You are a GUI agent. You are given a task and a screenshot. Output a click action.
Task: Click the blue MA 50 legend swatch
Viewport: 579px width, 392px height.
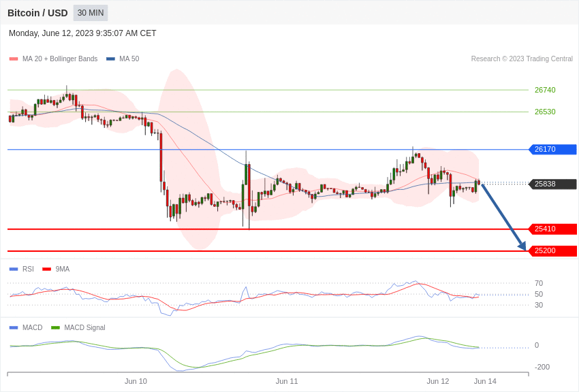[110, 59]
